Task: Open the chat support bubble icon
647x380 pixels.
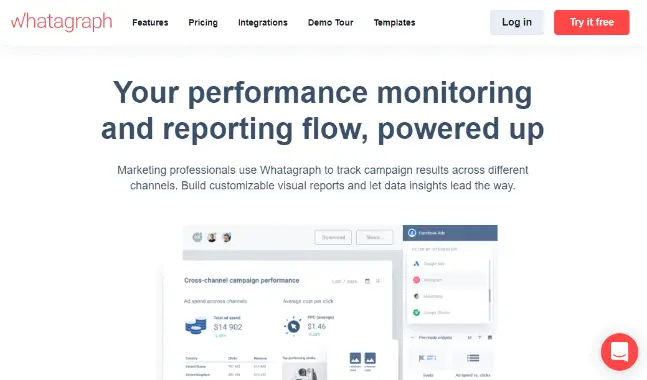Action: tap(619, 352)
